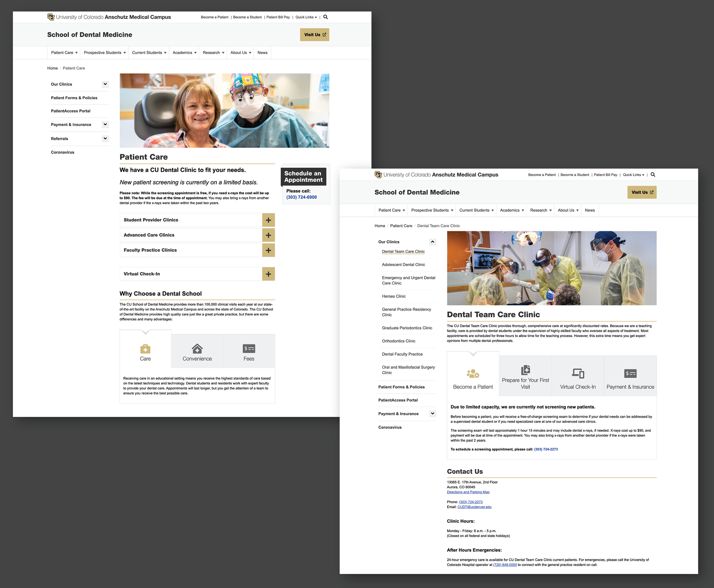This screenshot has width=714, height=588.
Task: Open Quick Links dropdown in left page
Action: coord(306,17)
